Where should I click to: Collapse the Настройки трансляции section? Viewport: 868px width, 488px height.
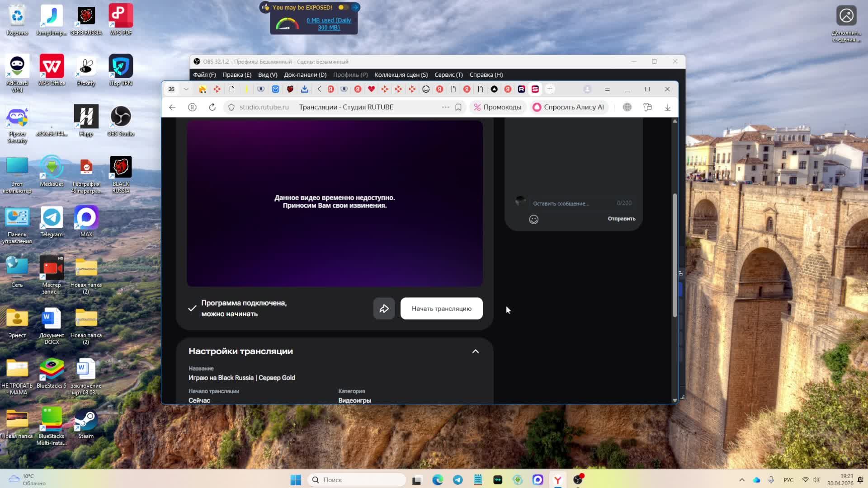tap(475, 351)
